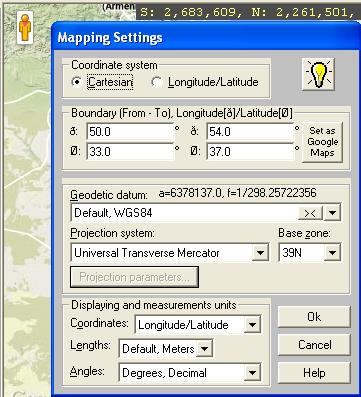Click the S: 2,683,609 status readout
361x397 pixels.
click(x=248, y=12)
